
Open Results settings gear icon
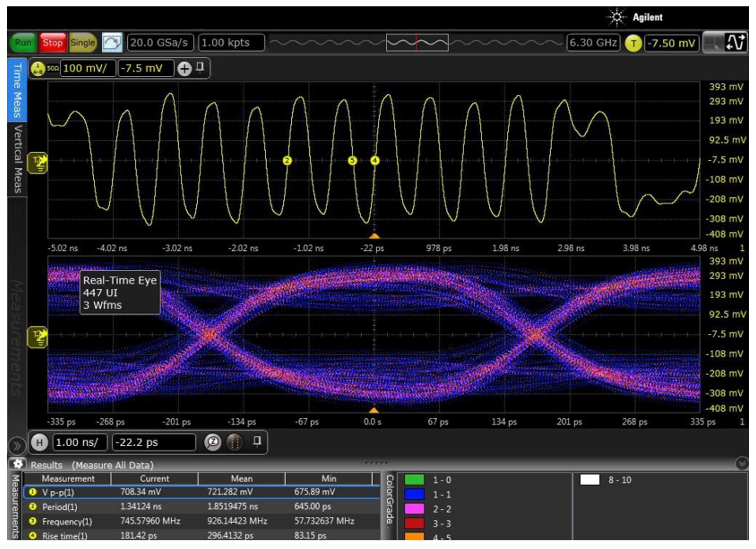click(18, 464)
